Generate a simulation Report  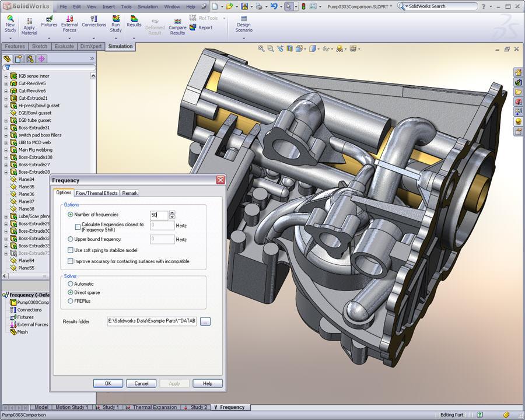pos(201,27)
